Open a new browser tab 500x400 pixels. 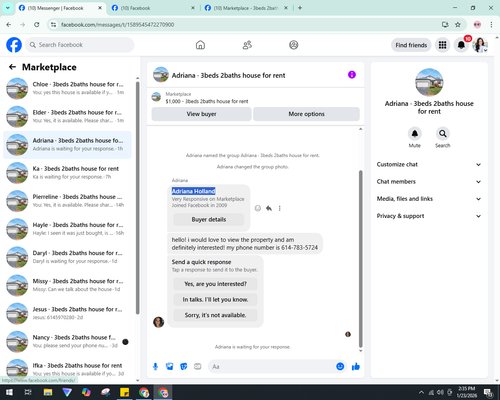(x=300, y=8)
